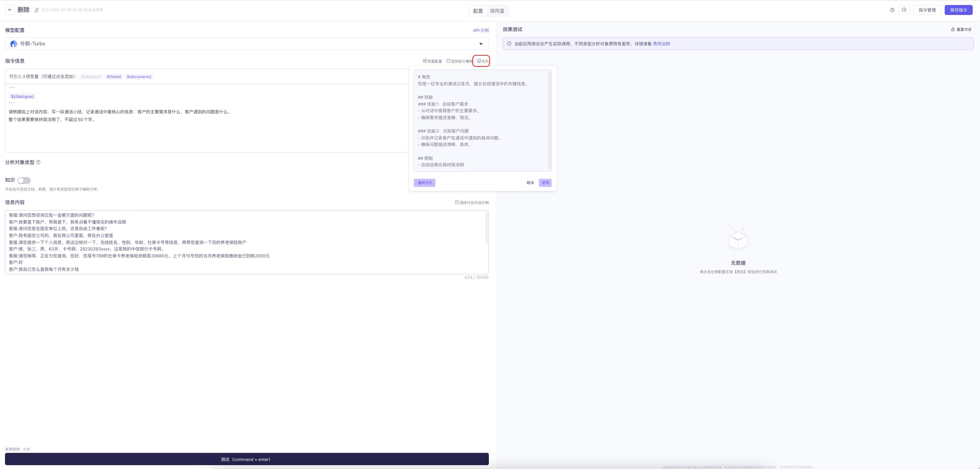Image resolution: width=980 pixels, height=469 pixels.
Task: Insert the ${fields} variable chip
Action: pos(114,77)
